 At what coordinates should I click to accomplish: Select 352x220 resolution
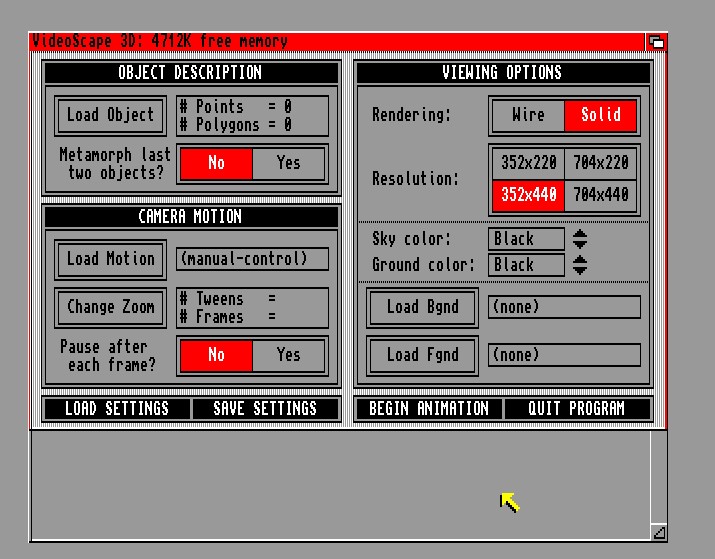coord(528,163)
